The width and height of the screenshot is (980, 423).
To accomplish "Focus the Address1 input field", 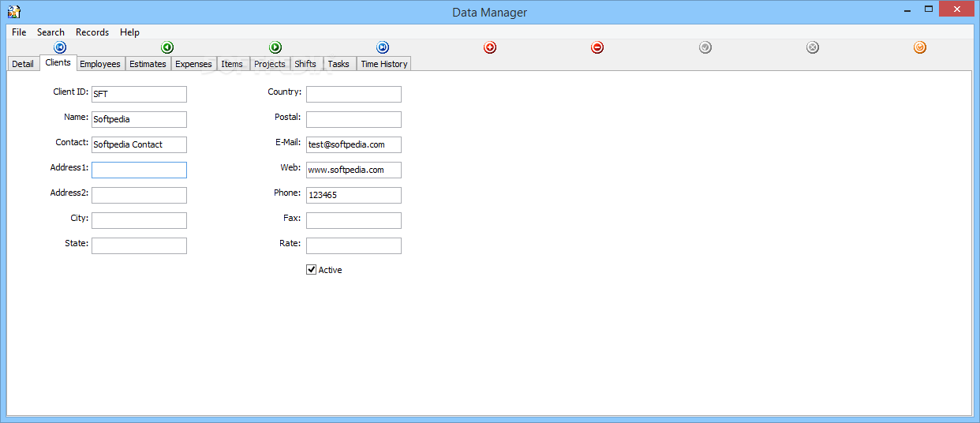I will [x=139, y=170].
